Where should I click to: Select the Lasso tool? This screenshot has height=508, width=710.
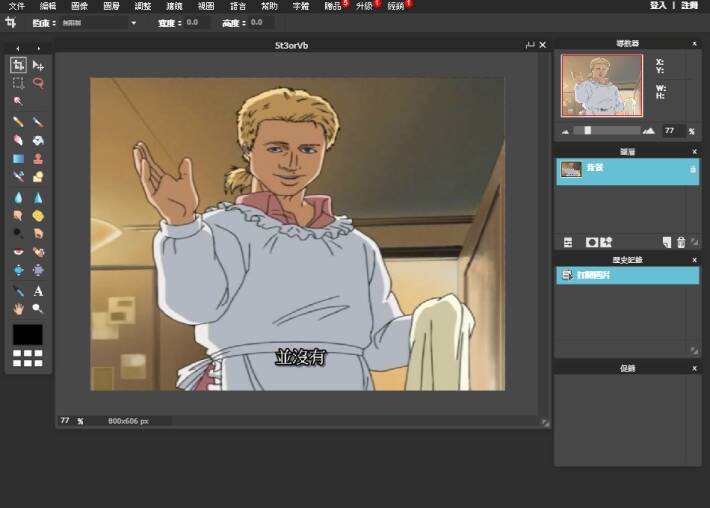click(38, 83)
